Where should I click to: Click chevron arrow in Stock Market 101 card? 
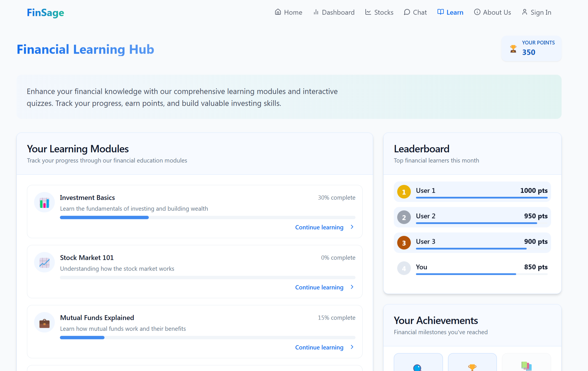pos(352,287)
